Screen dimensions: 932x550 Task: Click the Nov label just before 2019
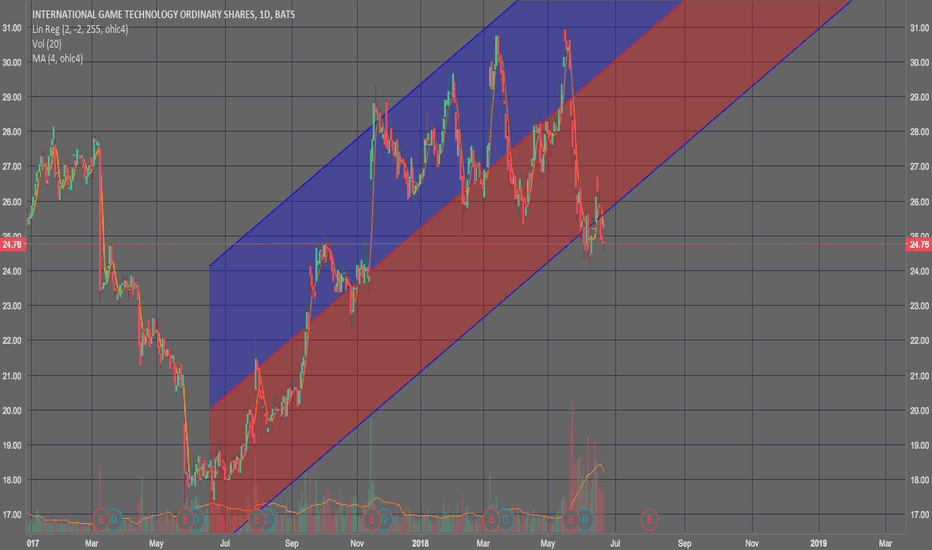tap(752, 543)
